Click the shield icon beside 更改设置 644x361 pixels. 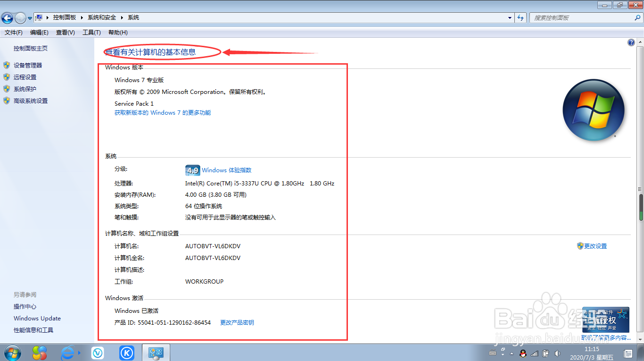pos(580,246)
